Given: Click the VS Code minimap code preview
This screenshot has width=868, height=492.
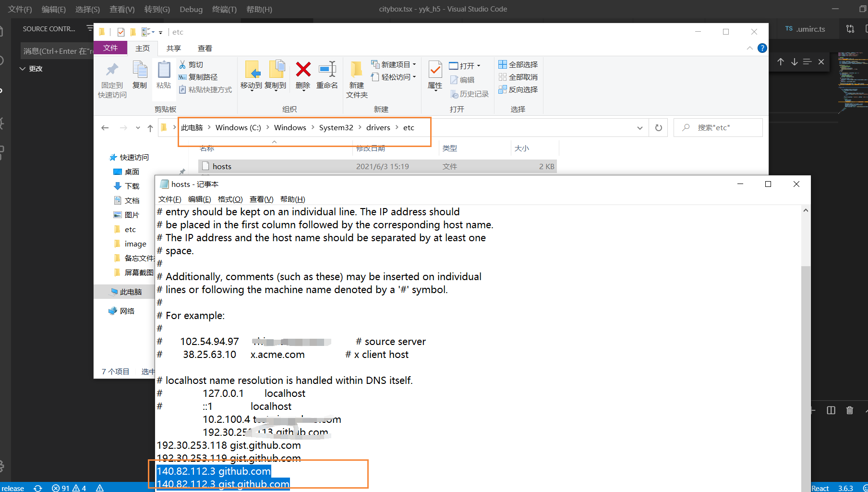Looking at the screenshot, I should point(853,83).
